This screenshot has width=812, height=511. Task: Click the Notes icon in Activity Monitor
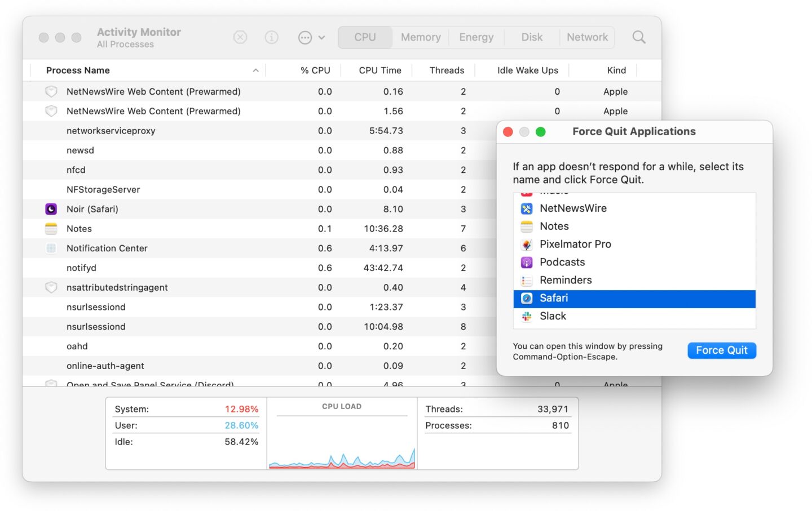click(x=51, y=229)
